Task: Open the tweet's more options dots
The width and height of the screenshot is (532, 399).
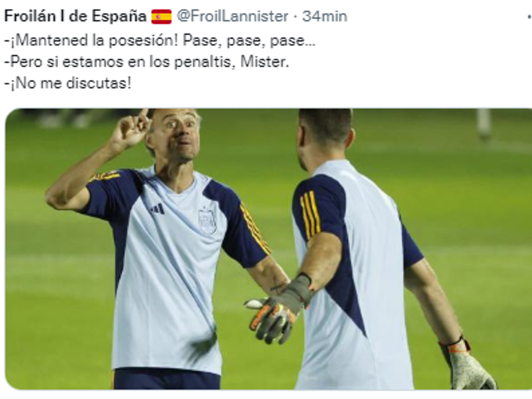Action: click(x=529, y=17)
